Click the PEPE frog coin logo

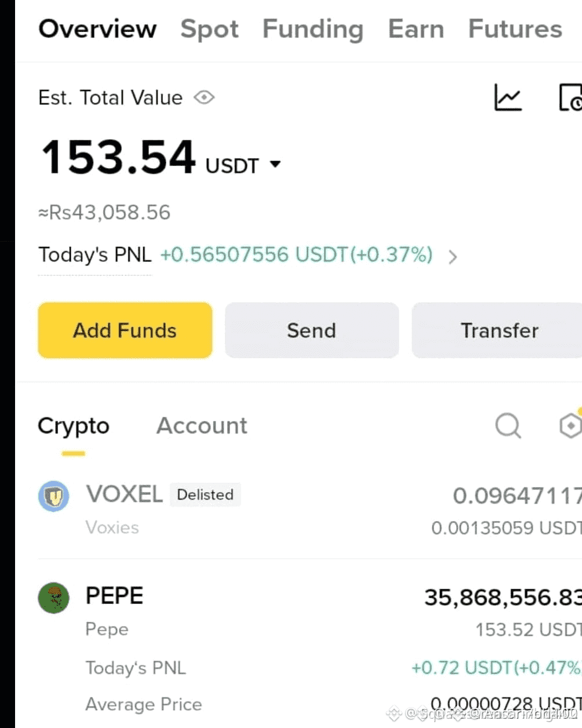pyautogui.click(x=54, y=598)
